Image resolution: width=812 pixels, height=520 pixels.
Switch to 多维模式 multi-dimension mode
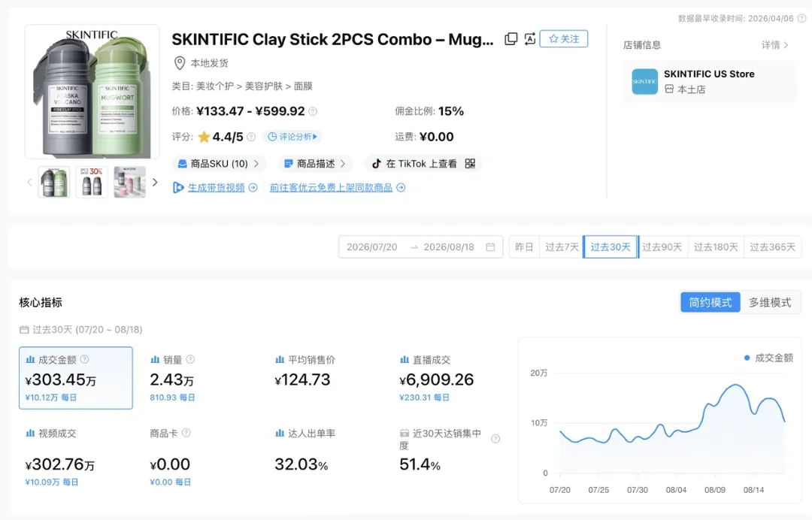click(x=770, y=303)
